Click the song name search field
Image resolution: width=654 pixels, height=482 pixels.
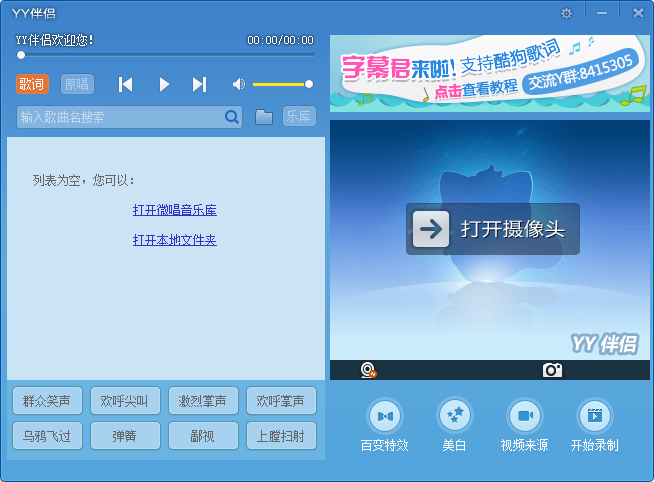point(120,117)
